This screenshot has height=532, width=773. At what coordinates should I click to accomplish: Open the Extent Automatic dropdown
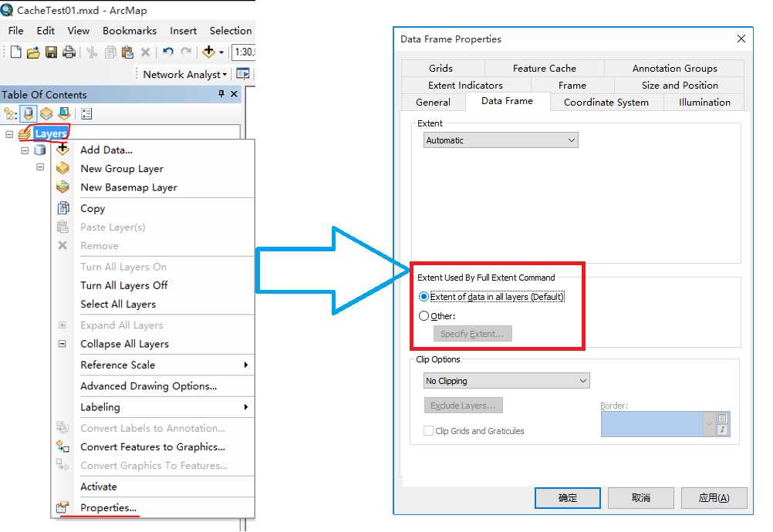pyautogui.click(x=501, y=140)
